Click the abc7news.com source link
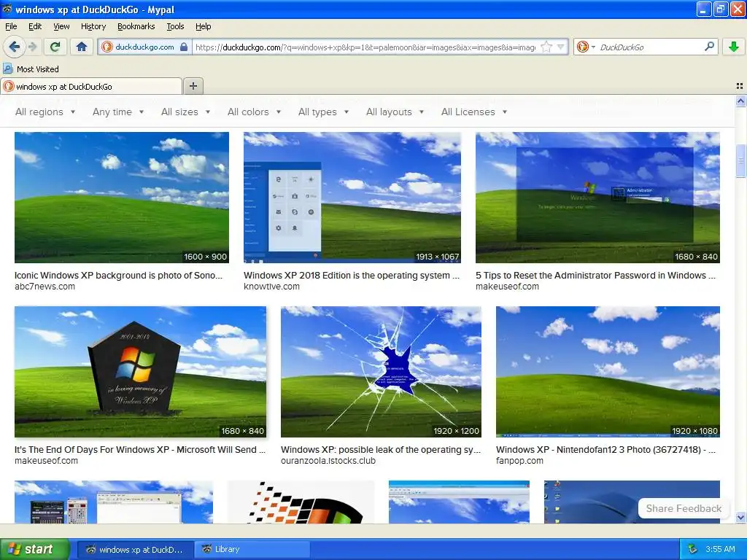The width and height of the screenshot is (747, 560). (44, 286)
